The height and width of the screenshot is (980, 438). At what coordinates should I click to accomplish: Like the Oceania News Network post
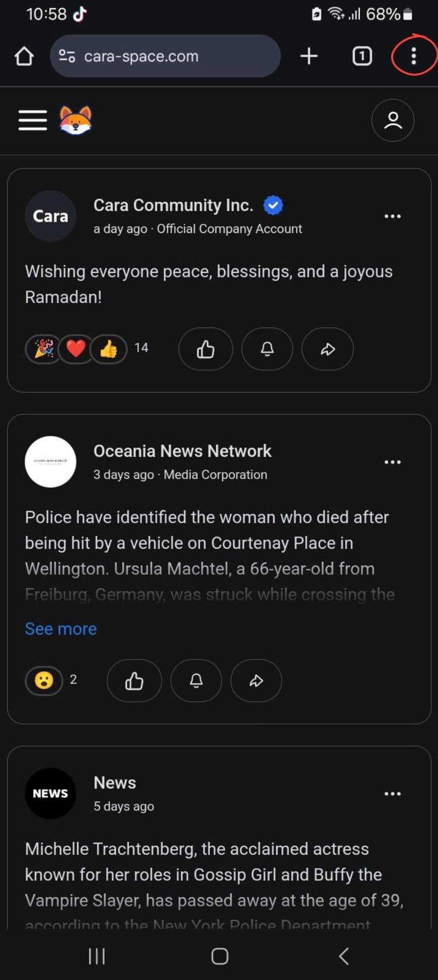[134, 681]
